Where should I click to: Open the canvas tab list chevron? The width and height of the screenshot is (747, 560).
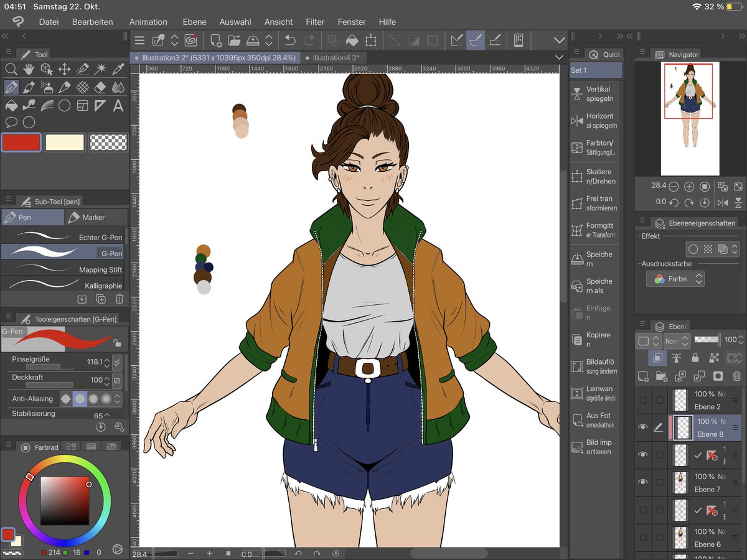(x=558, y=57)
